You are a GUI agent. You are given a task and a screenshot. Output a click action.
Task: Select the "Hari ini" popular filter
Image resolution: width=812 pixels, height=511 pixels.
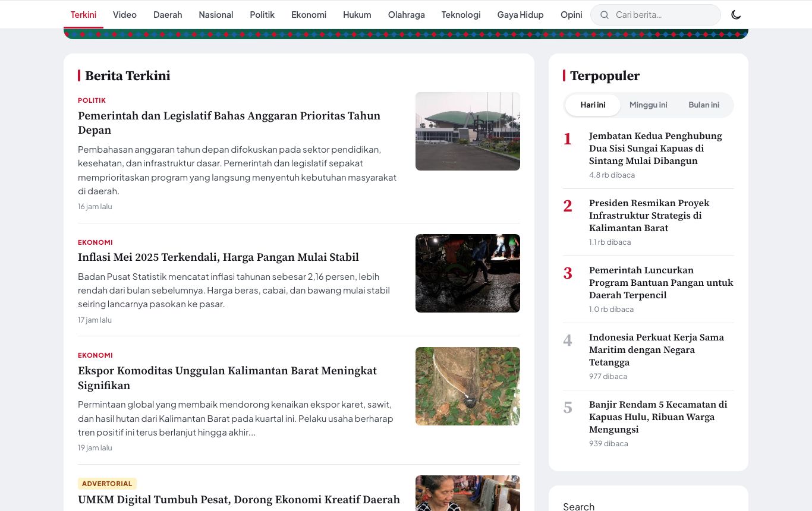pos(593,105)
